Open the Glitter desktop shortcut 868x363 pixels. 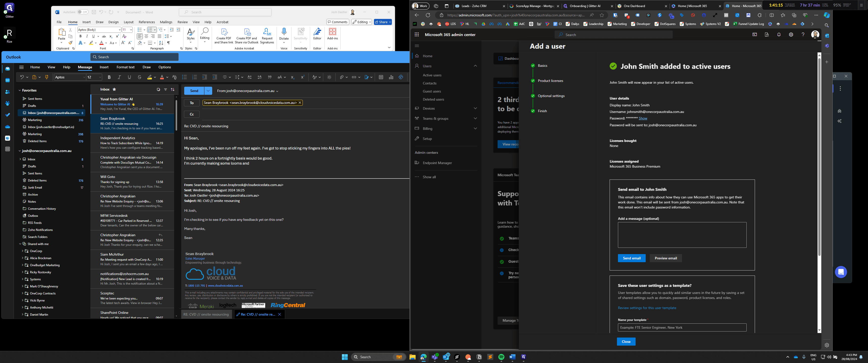(9, 10)
